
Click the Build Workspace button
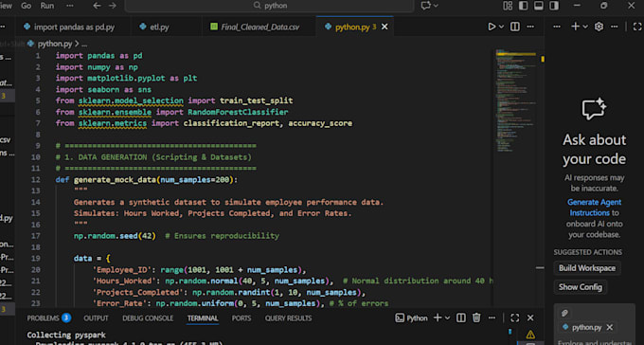[587, 268]
